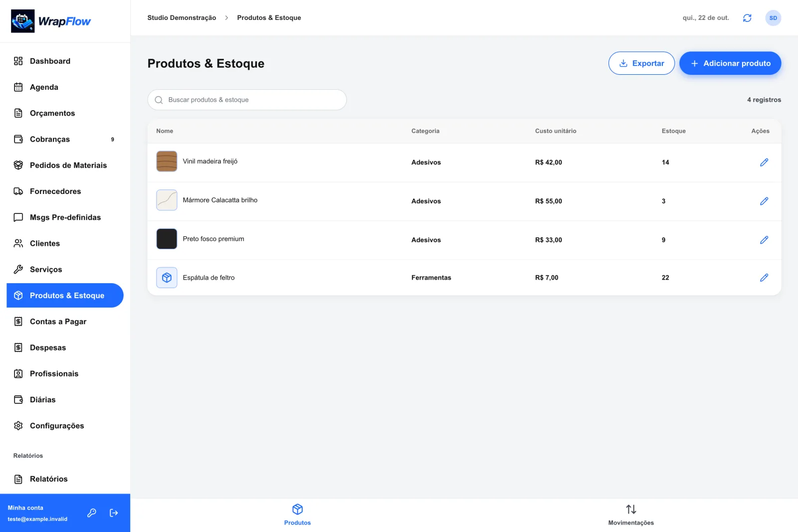This screenshot has height=532, width=798.
Task: Select the Produtos bottom tab
Action: coord(297,516)
